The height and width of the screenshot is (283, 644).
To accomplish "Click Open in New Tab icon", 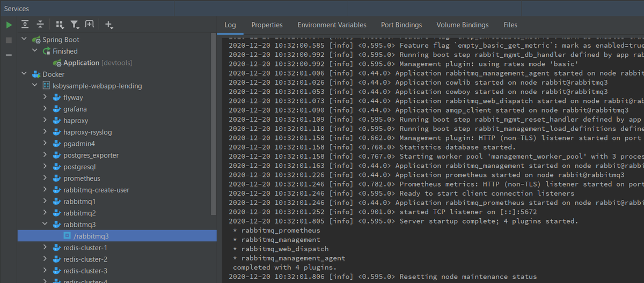I will point(90,25).
